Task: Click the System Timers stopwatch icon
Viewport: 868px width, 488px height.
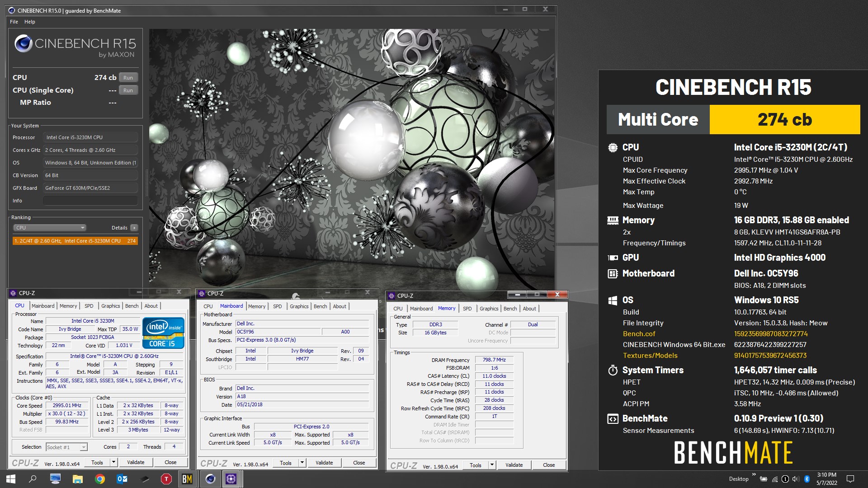Action: coord(613,370)
